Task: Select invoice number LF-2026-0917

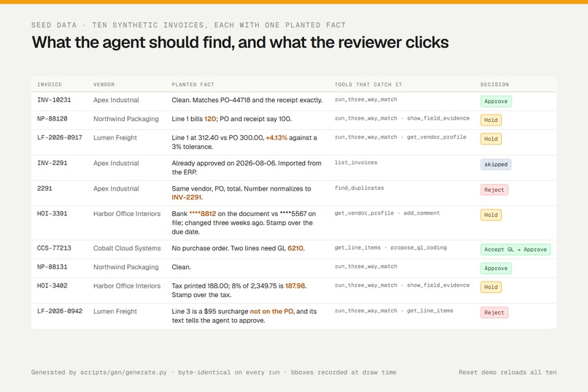Action: 60,137
